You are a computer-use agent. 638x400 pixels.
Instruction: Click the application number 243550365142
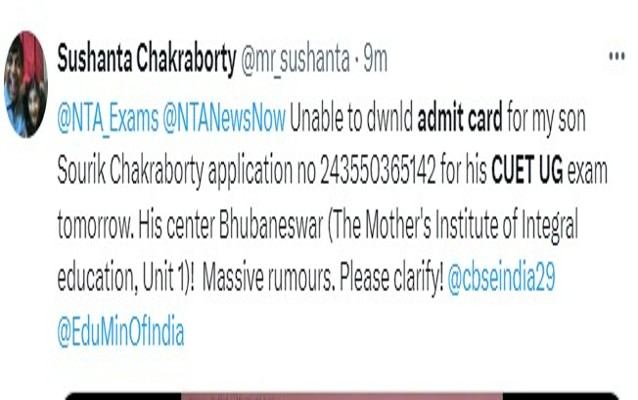click(378, 170)
